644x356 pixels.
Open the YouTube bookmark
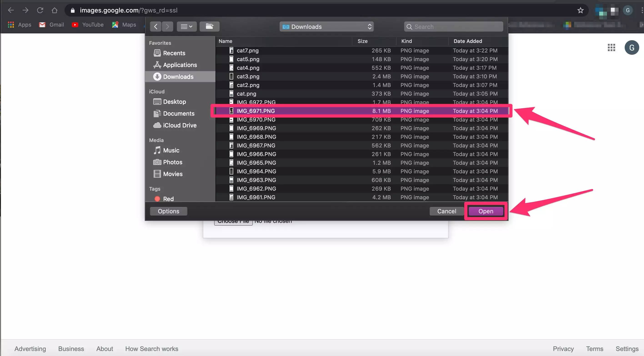(x=88, y=25)
